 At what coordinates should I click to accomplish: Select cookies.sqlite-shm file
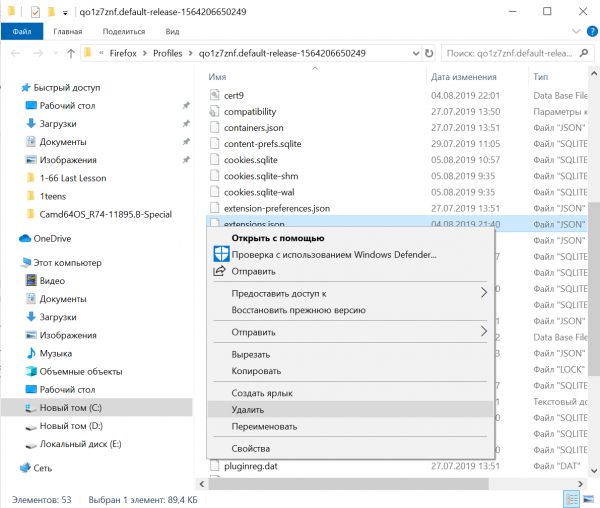tap(261, 176)
